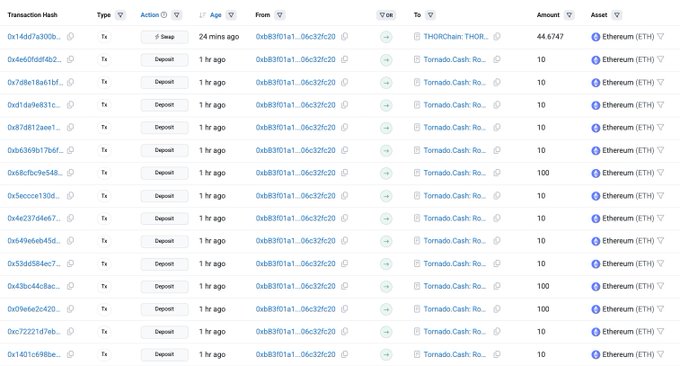Open the Age column filter
The image size is (680, 366).
tap(231, 15)
